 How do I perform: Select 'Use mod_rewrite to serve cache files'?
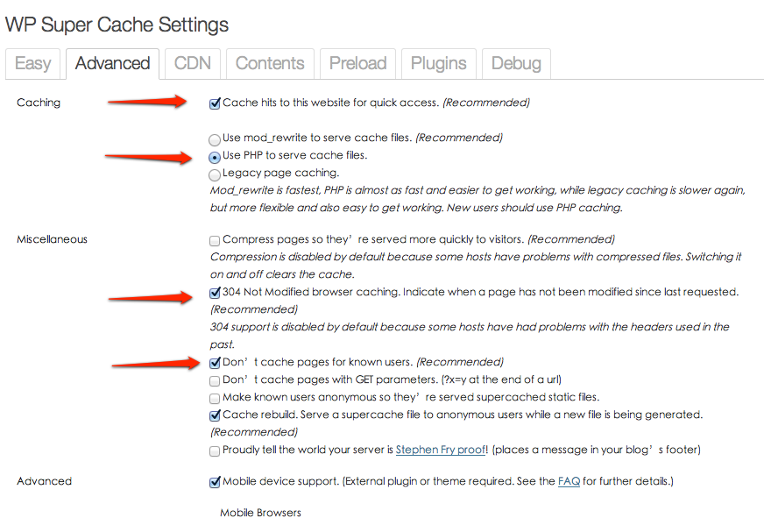(x=215, y=139)
